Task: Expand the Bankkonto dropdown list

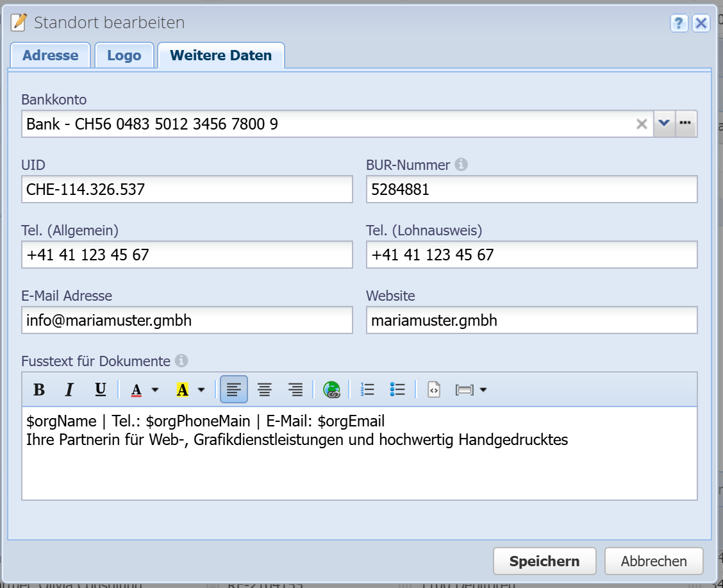Action: pyautogui.click(x=664, y=124)
